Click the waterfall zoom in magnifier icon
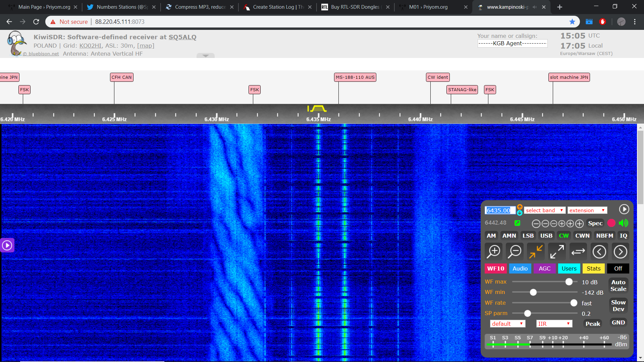 coord(494,251)
